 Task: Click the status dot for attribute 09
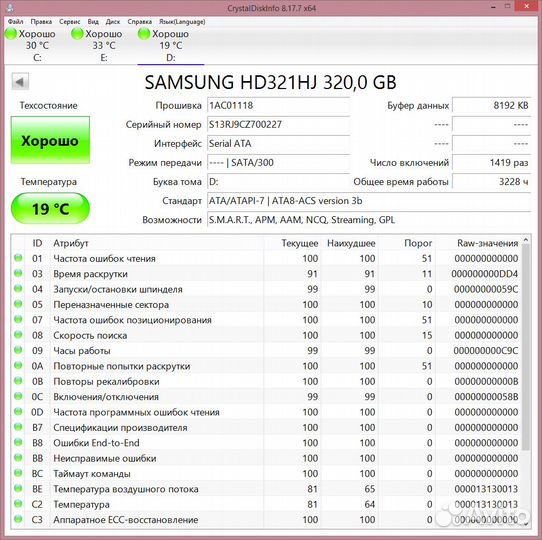click(x=18, y=350)
